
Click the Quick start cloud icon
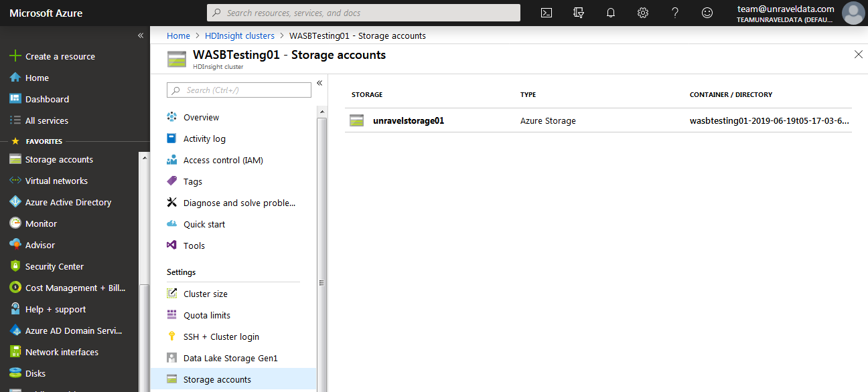[x=172, y=224]
